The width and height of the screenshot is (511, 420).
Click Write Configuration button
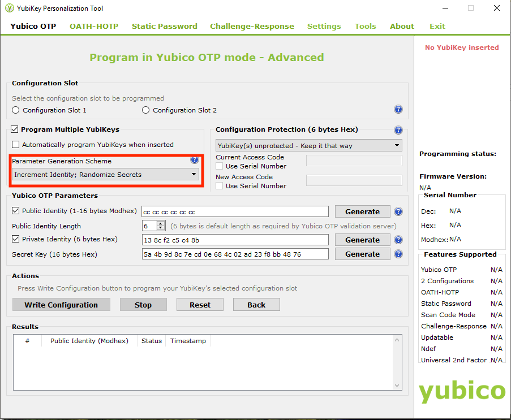tap(61, 305)
